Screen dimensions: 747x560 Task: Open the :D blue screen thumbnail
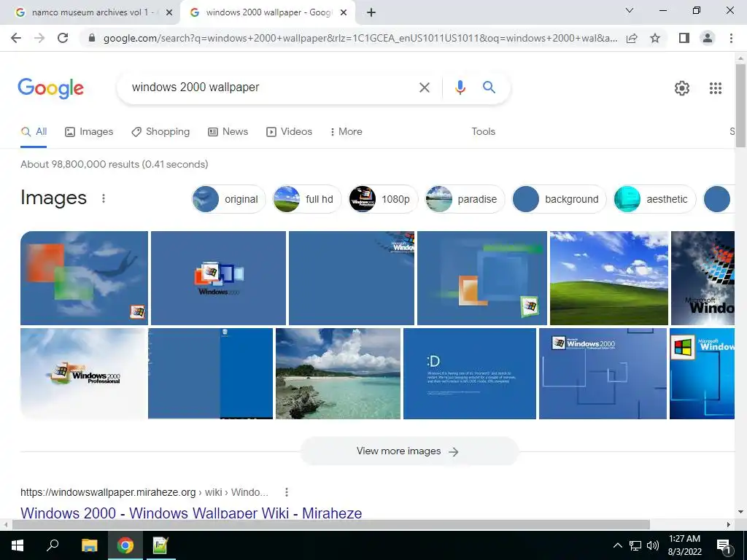pyautogui.click(x=469, y=373)
